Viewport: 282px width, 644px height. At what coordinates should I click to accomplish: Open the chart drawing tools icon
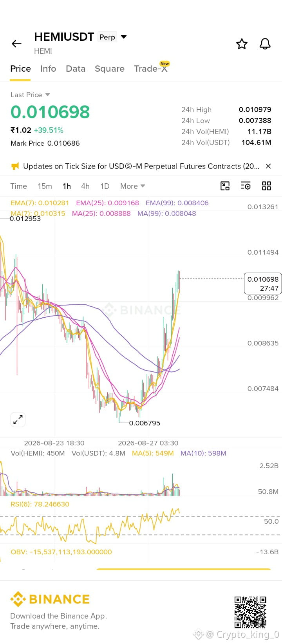tap(225, 186)
